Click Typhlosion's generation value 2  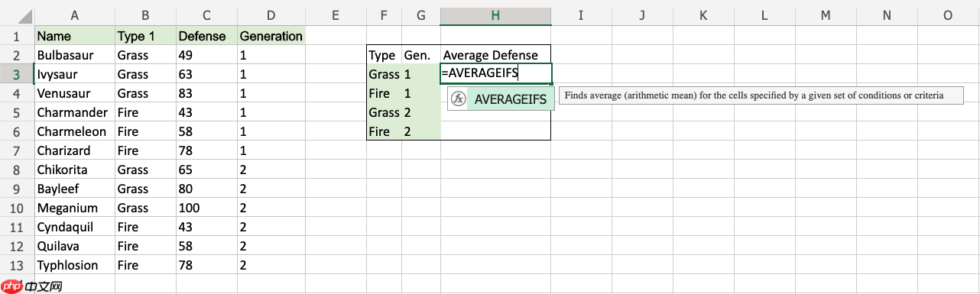click(271, 265)
